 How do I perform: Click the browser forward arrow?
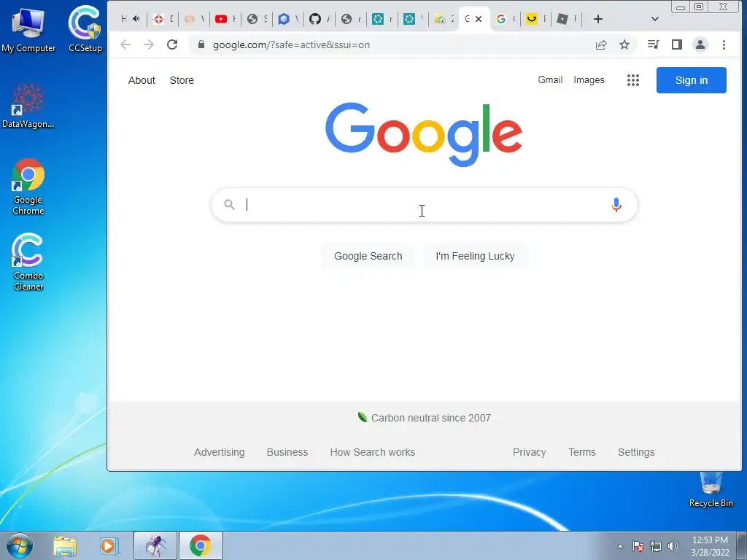[149, 44]
